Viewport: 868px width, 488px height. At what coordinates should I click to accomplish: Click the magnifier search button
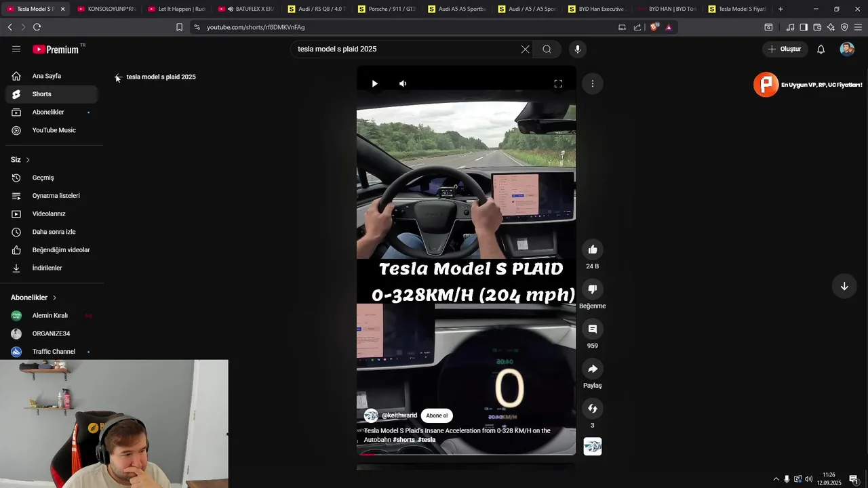[547, 49]
